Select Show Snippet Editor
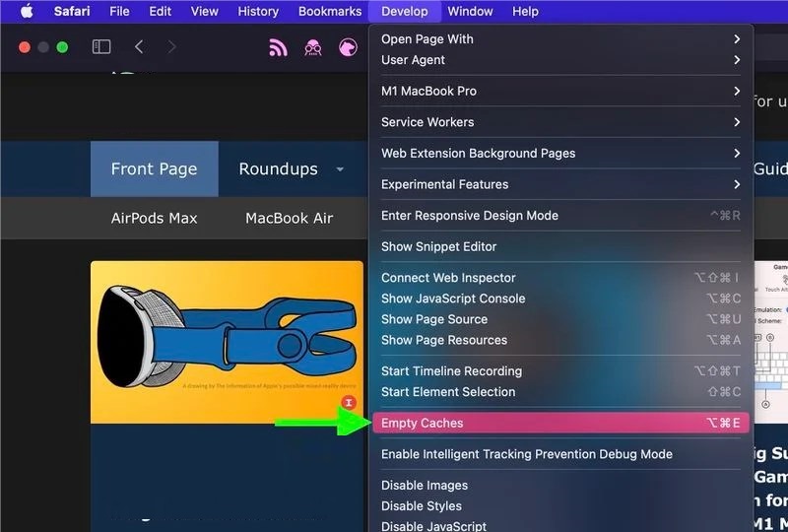This screenshot has height=532, width=788. pos(560,247)
